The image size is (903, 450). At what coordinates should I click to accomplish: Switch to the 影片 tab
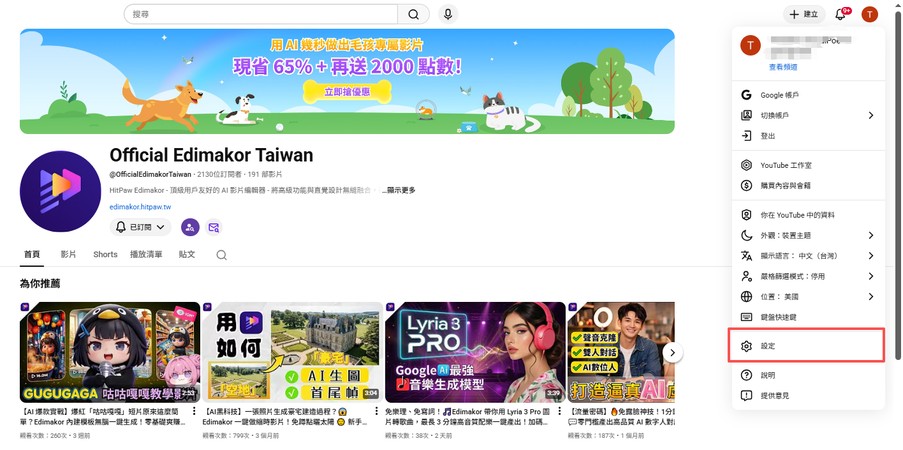pos(68,254)
